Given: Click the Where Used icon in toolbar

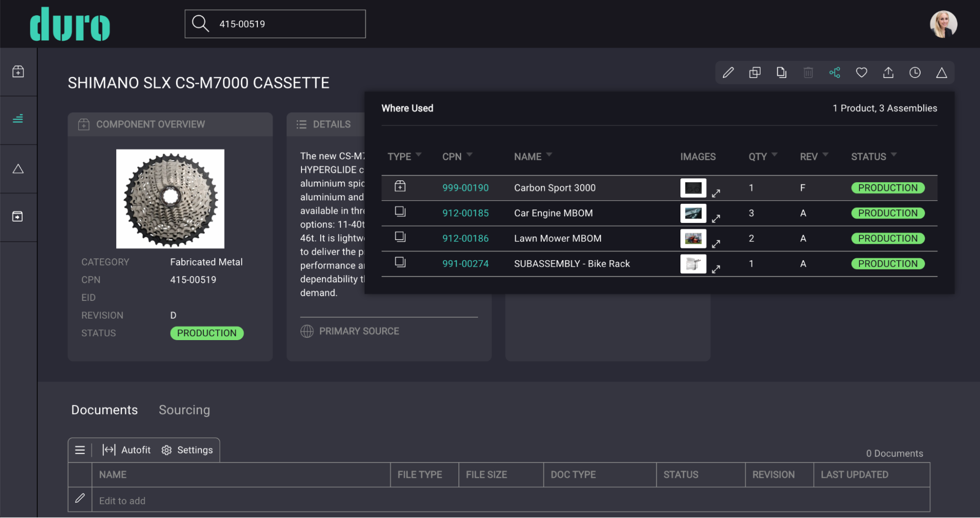Looking at the screenshot, I should pyautogui.click(x=834, y=73).
